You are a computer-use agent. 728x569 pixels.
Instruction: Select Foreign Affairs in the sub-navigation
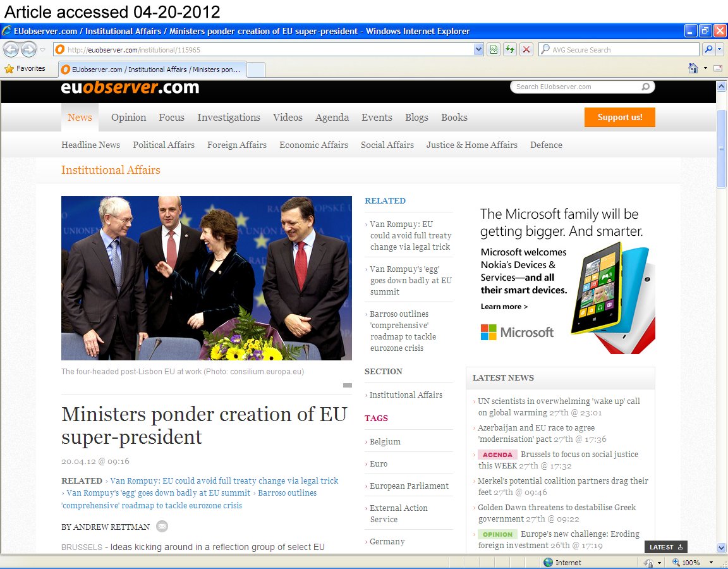click(x=236, y=145)
